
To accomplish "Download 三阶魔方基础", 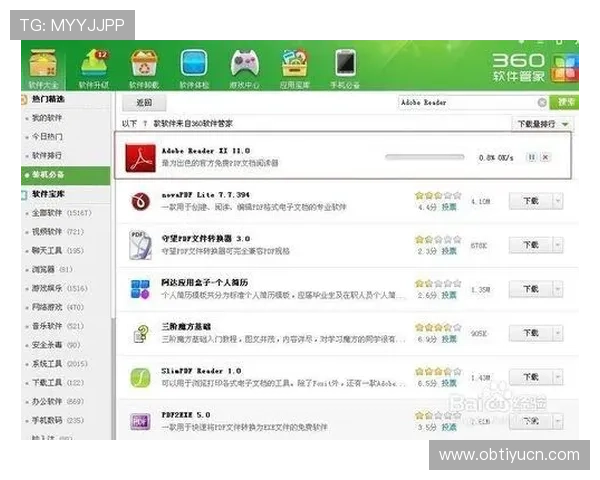I will click(x=531, y=333).
